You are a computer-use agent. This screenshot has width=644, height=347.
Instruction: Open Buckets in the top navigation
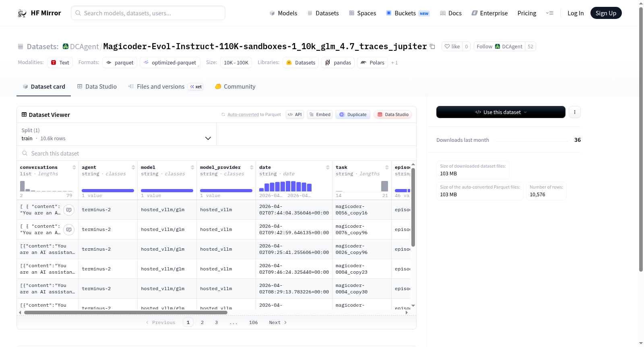pyautogui.click(x=408, y=13)
